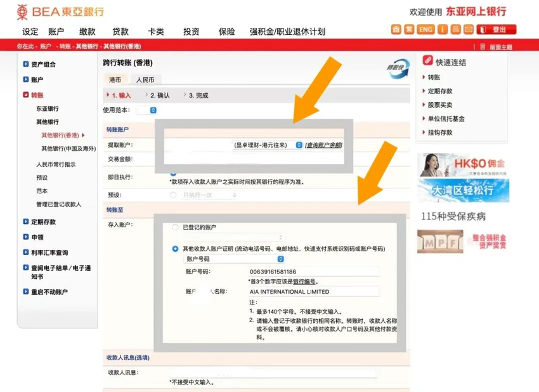Switch language using the ENG icon
This screenshot has width=539, height=392.
point(425,30)
